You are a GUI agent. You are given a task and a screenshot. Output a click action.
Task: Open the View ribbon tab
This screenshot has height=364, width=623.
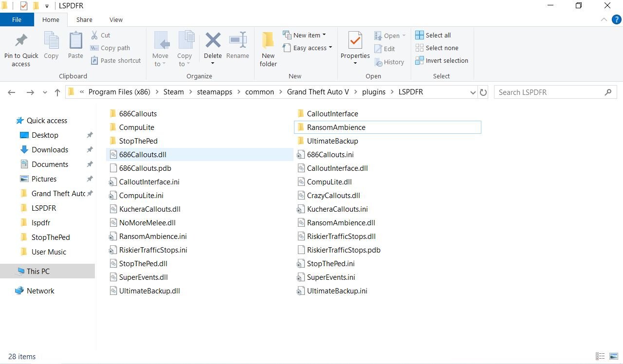pyautogui.click(x=116, y=20)
